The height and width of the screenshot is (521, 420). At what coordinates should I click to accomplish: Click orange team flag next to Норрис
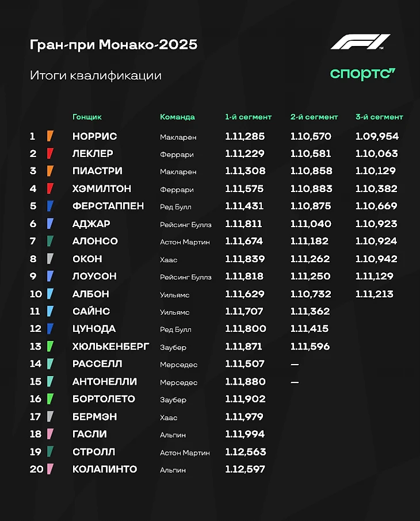tap(50, 136)
